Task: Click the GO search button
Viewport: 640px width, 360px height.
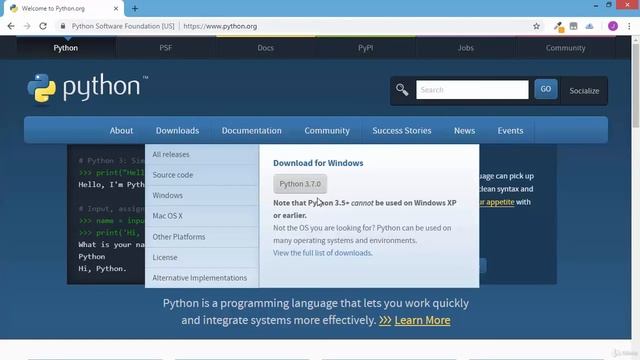Action: pyautogui.click(x=546, y=89)
